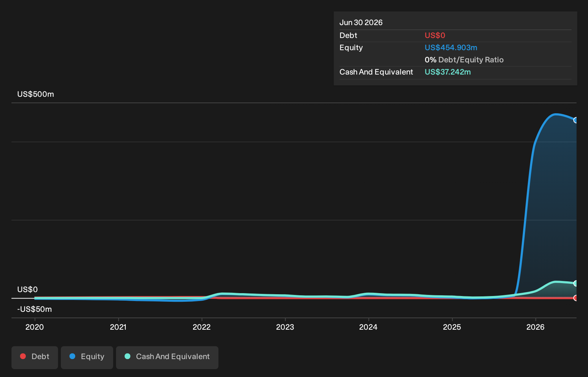The image size is (588, 377).
Task: Click the US$454.903m equity value
Action: click(x=451, y=48)
